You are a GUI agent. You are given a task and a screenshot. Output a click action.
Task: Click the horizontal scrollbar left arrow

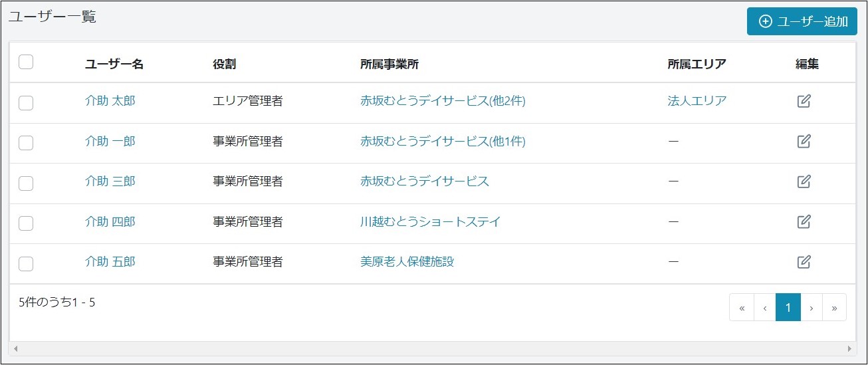point(15,348)
